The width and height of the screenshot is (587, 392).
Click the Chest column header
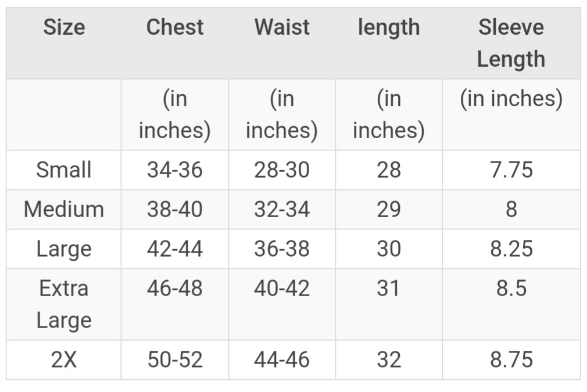(x=175, y=27)
